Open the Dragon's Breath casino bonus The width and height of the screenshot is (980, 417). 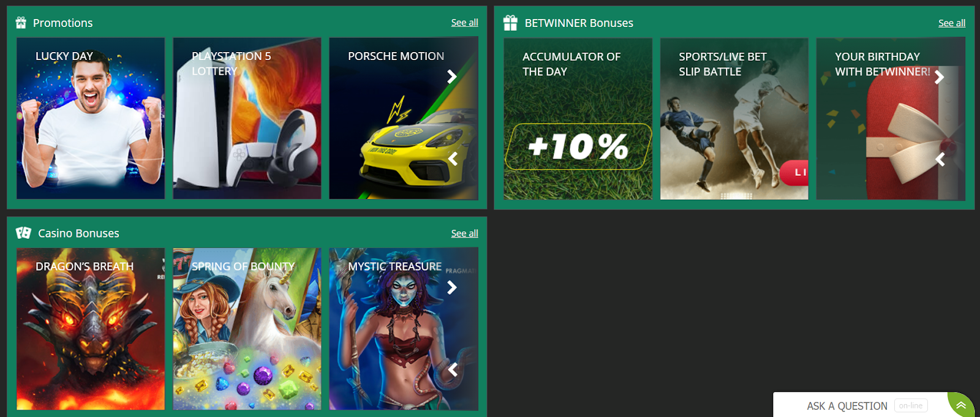tap(91, 329)
